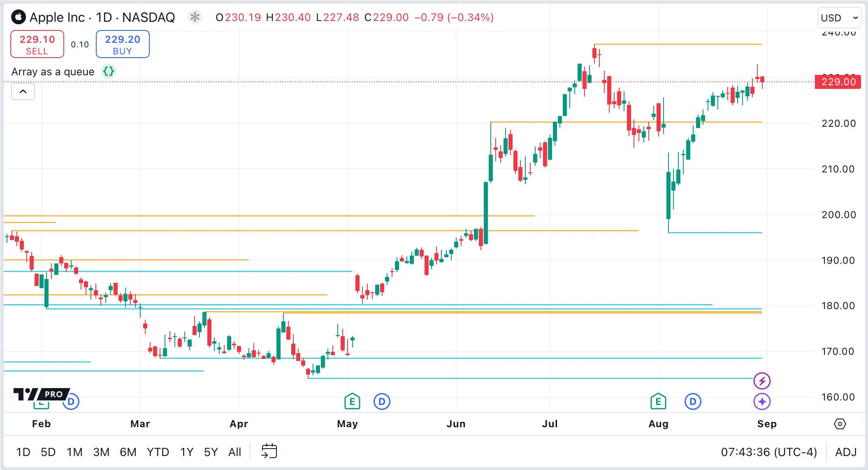Image resolution: width=868 pixels, height=470 pixels.
Task: Click the purple sparkle star icon
Action: click(762, 401)
